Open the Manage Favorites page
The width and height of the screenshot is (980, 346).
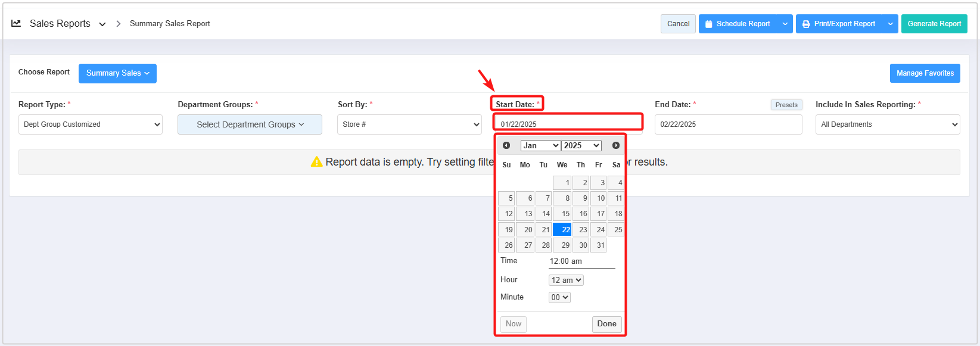[x=925, y=73]
